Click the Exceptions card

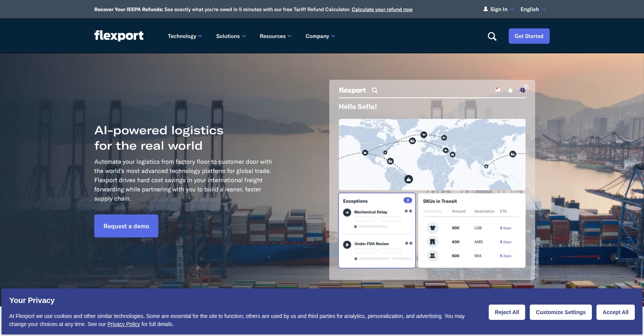point(377,230)
